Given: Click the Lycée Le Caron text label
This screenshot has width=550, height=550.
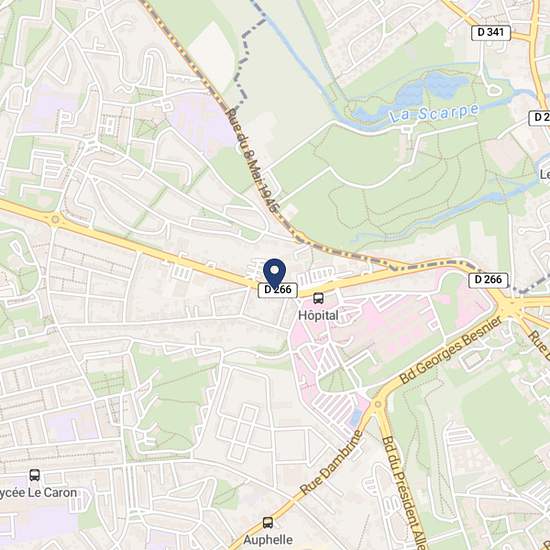Looking at the screenshot, I should click(x=38, y=492).
